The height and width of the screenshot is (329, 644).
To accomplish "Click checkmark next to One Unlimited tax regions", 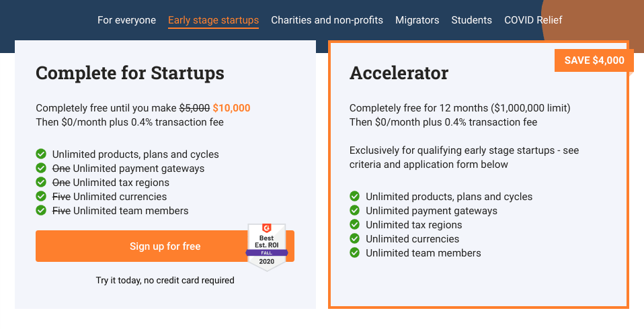I will [x=41, y=182].
